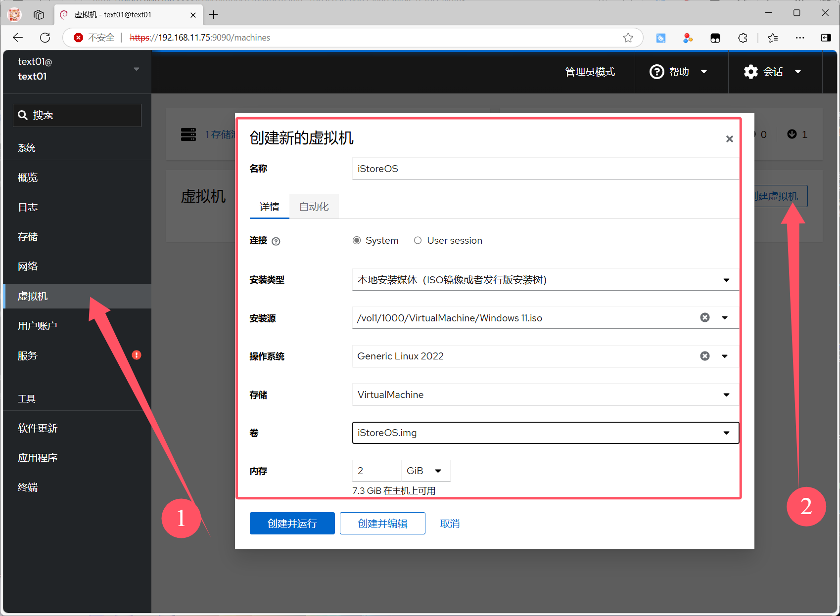Clear the Generic Linux 2022 selection
The height and width of the screenshot is (616, 840).
[705, 356]
